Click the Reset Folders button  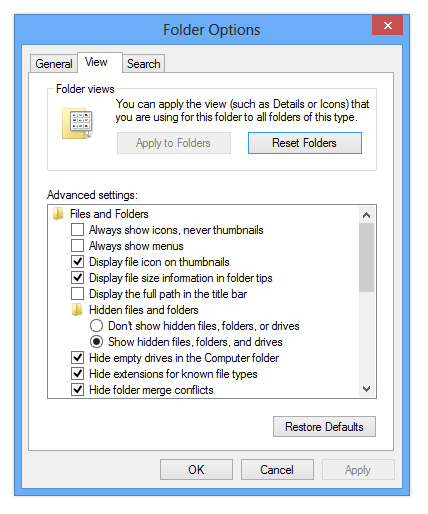(305, 143)
